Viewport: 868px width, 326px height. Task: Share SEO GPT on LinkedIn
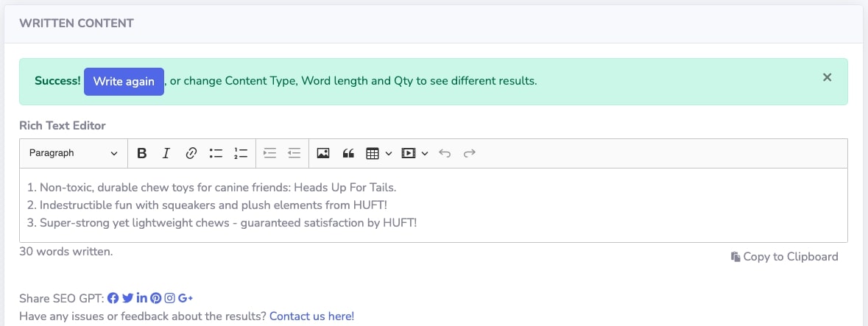pos(141,298)
